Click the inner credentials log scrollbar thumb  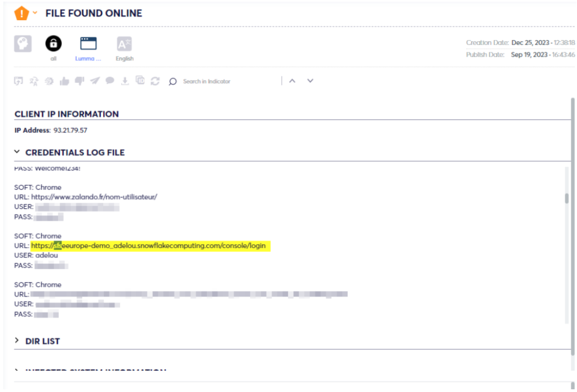567,198
